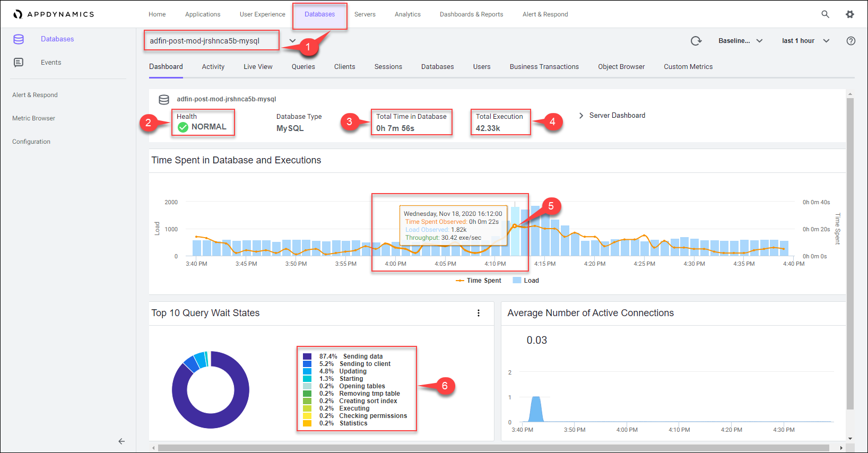
Task: Open Top 10 Query Wait States options menu
Action: coord(478,313)
